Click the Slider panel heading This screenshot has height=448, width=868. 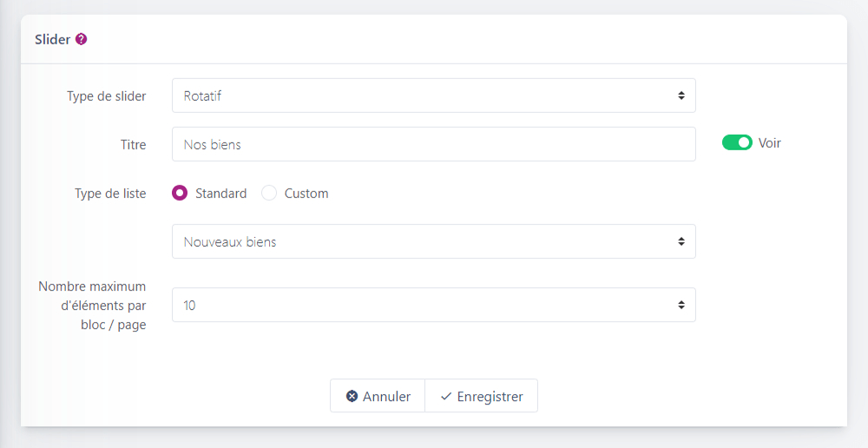52,39
